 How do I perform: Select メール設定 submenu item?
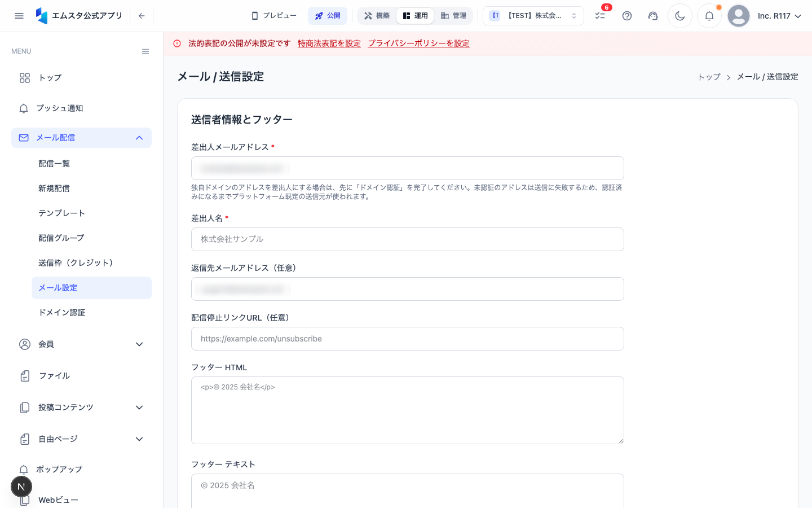coord(91,288)
